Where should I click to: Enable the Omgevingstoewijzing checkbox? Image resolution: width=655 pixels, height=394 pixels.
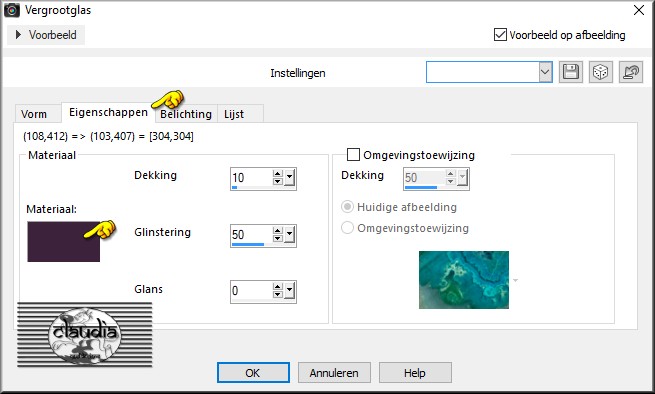(x=353, y=155)
